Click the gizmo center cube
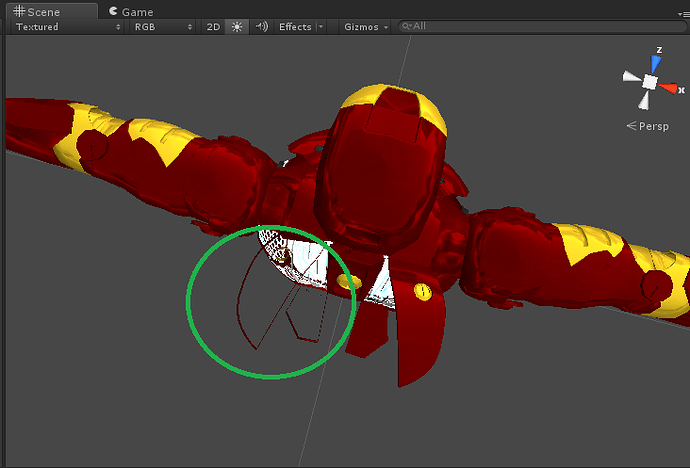This screenshot has height=468, width=690. click(x=650, y=82)
